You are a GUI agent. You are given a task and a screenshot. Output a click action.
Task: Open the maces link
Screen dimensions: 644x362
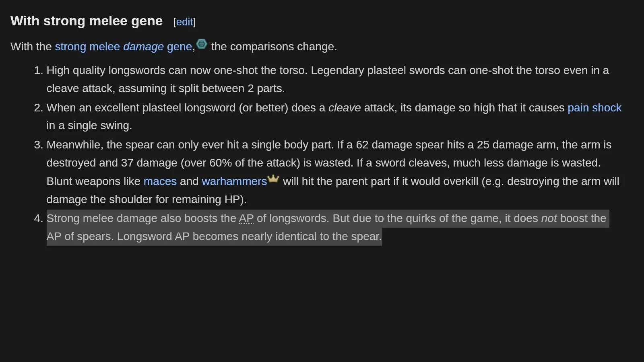160,181
